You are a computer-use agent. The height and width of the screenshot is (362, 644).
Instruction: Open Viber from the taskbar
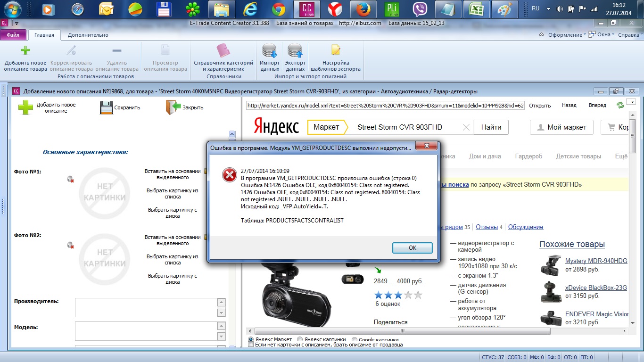[419, 9]
